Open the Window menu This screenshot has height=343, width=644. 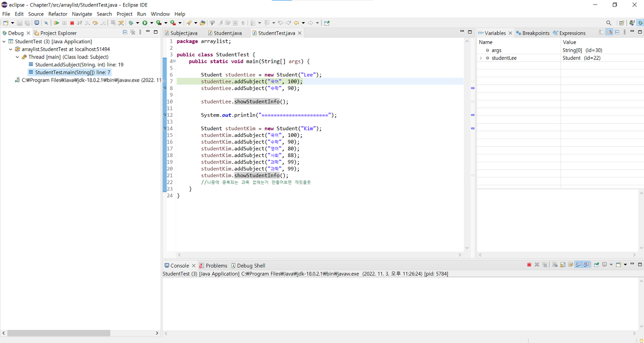160,14
